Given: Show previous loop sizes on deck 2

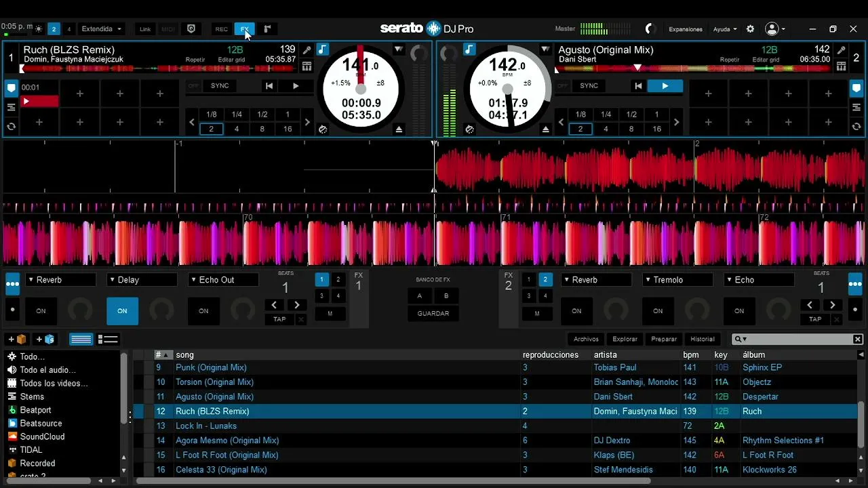Looking at the screenshot, I should pos(561,122).
